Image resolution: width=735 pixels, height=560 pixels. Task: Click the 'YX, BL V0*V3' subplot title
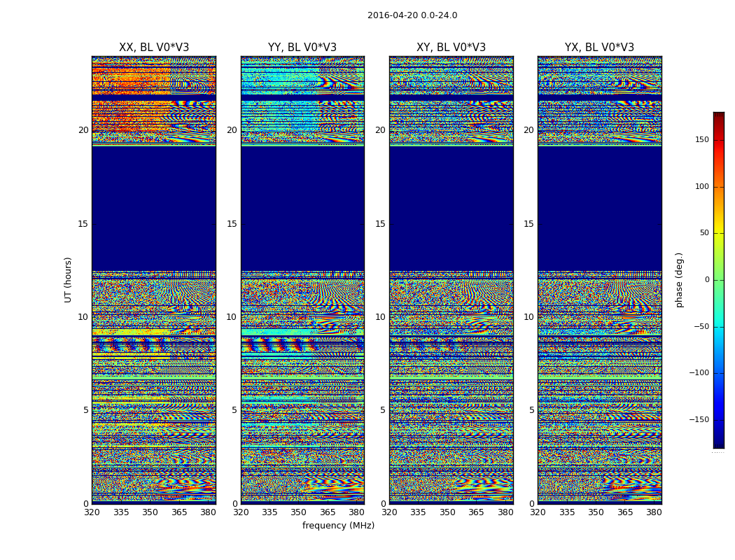599,48
